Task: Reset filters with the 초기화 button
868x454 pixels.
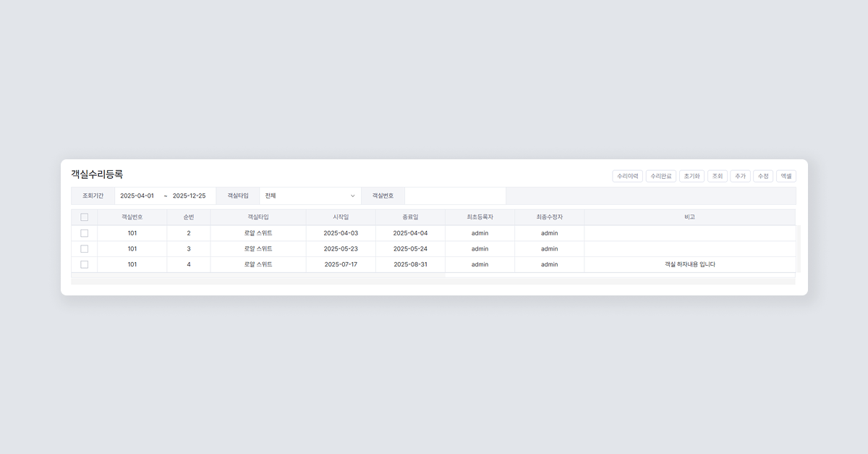Action: [692, 176]
